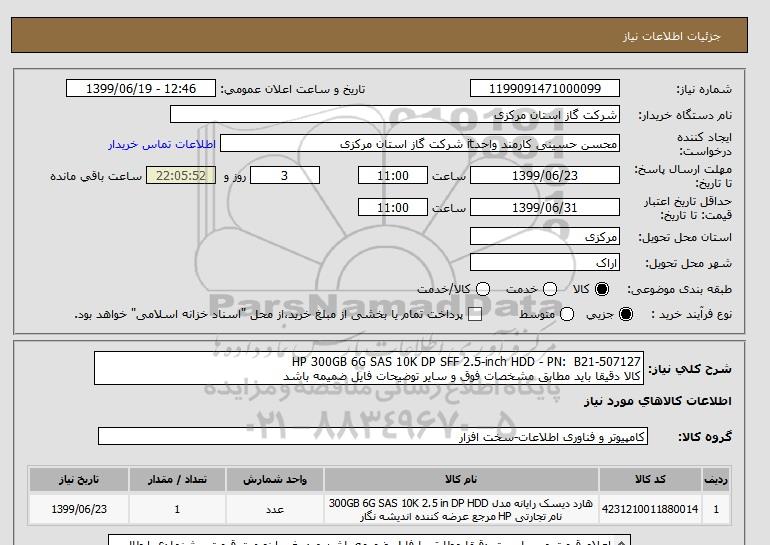Screen dimensions: 770x545
Task: Click the ساعت باقی مانده label
Action: click(x=96, y=176)
